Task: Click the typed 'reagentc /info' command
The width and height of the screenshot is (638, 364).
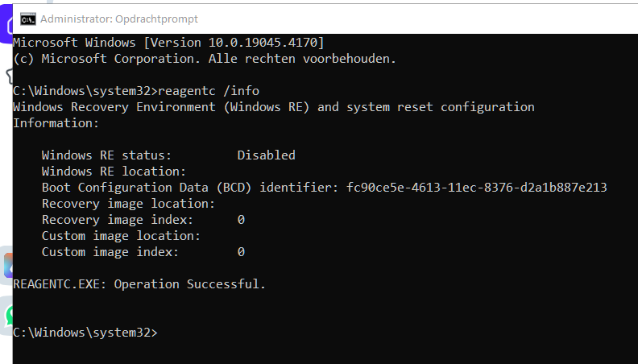Action: click(x=209, y=90)
